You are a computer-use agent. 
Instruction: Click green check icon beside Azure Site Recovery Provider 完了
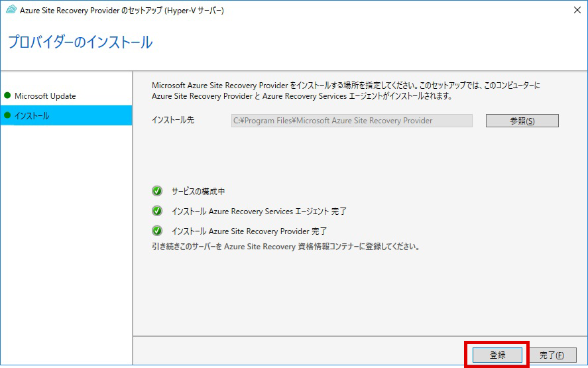[157, 231]
